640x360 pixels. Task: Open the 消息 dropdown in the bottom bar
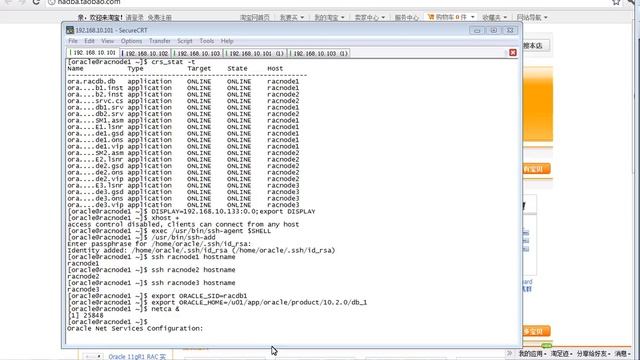coord(623,353)
